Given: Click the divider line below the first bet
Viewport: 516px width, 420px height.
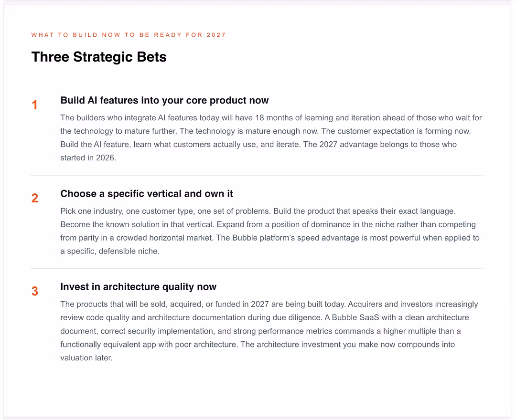Looking at the screenshot, I should pos(258,176).
